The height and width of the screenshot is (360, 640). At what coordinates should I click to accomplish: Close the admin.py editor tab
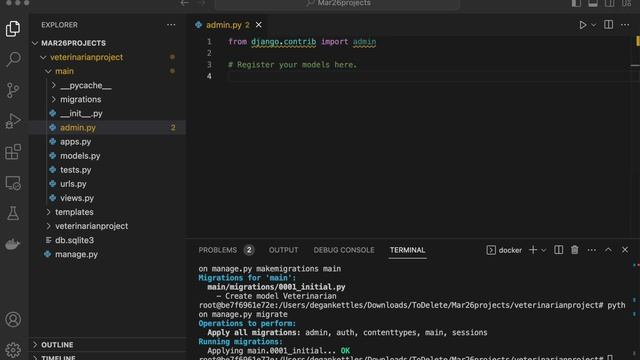click(x=259, y=25)
